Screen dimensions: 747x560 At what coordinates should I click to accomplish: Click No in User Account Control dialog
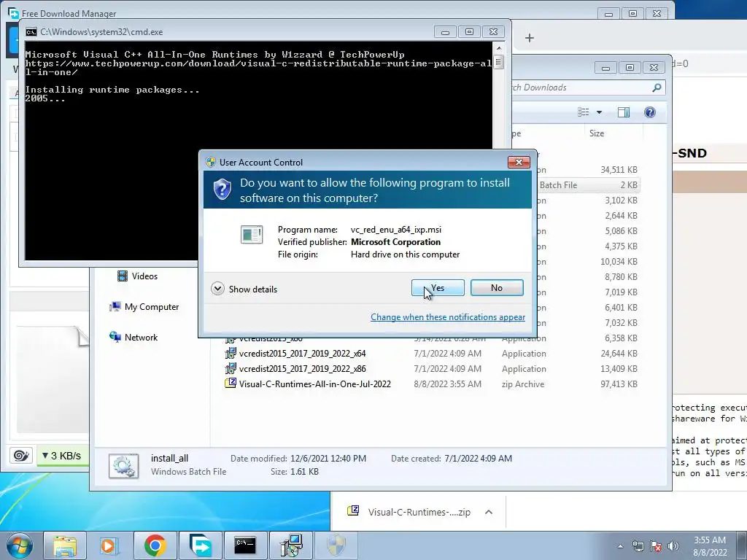(x=496, y=287)
